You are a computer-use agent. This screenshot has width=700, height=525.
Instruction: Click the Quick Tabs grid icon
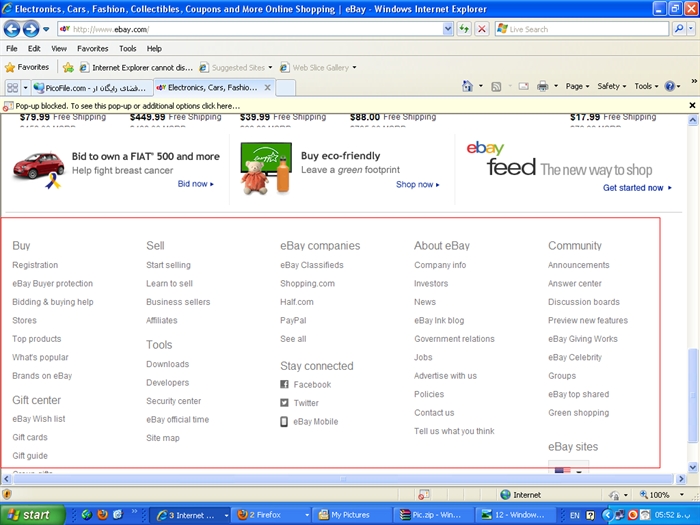coord(12,88)
